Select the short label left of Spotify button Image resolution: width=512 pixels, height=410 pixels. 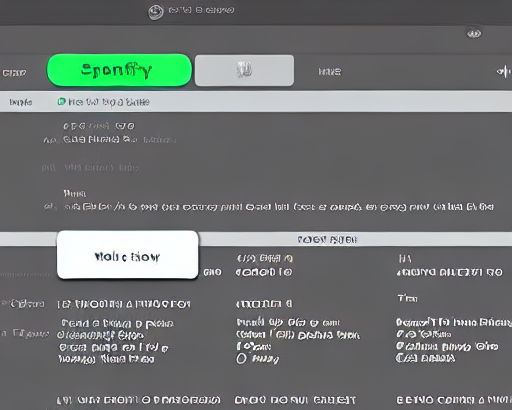pyautogui.click(x=14, y=73)
